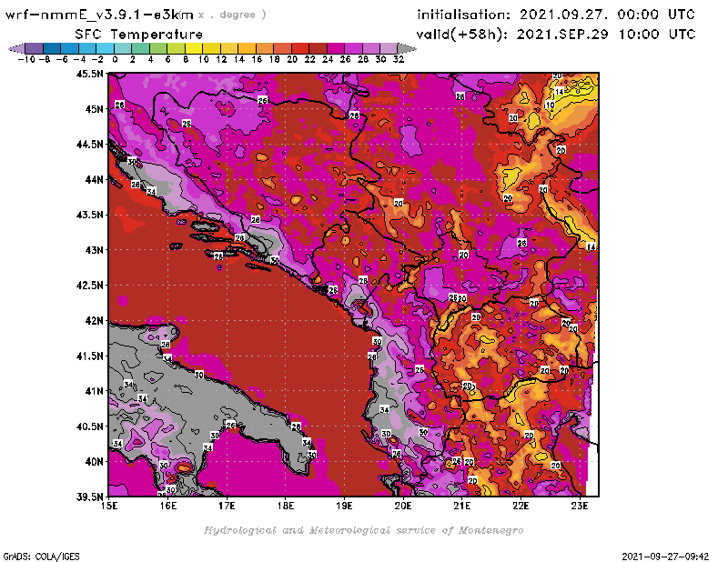This screenshot has width=728, height=562.
Task: Select the legend swatch between 12 and 14
Action: click(x=229, y=49)
